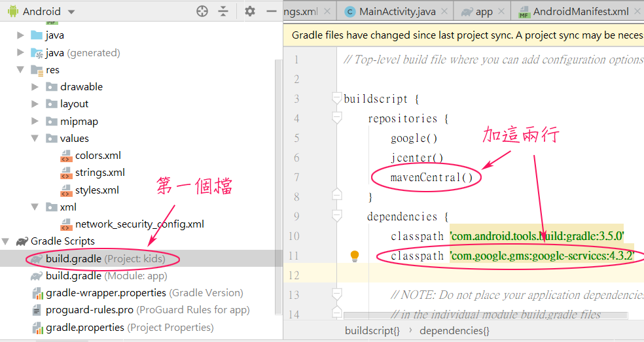Open gradle.properties (Project Properties)
644x342 pixels.
point(130,327)
